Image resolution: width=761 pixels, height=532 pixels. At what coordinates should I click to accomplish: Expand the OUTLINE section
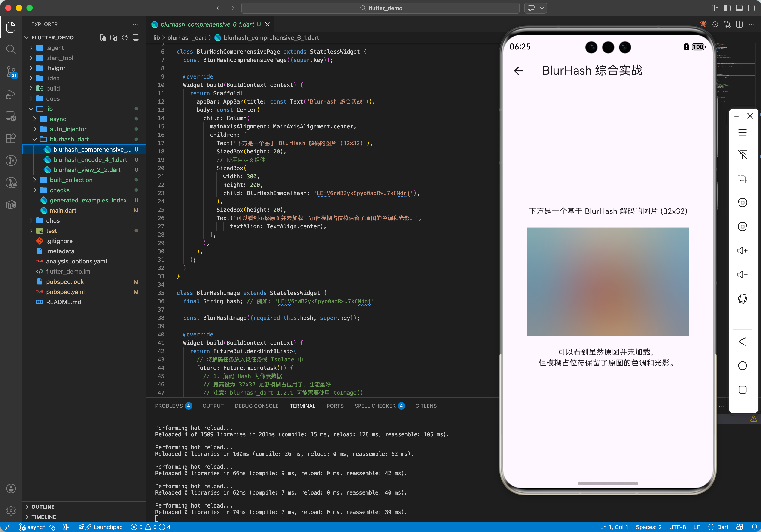click(x=43, y=507)
